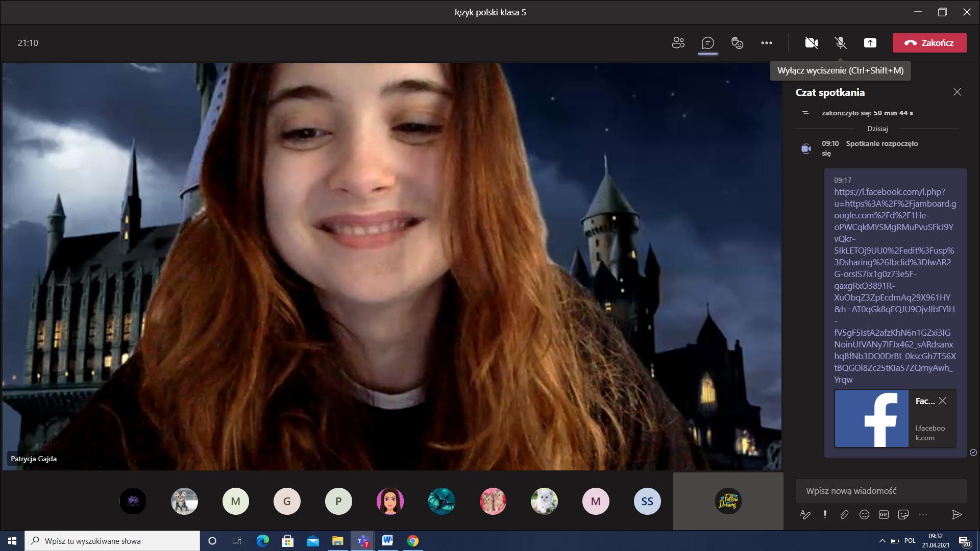Open the emoji picker
Image resolution: width=980 pixels, height=551 pixels.
tap(864, 515)
